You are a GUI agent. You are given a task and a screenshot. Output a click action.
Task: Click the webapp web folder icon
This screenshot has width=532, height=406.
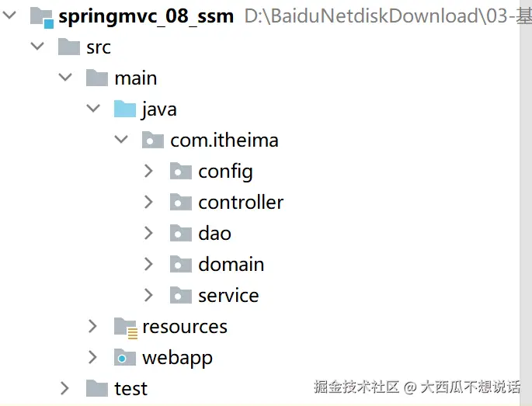pos(125,357)
